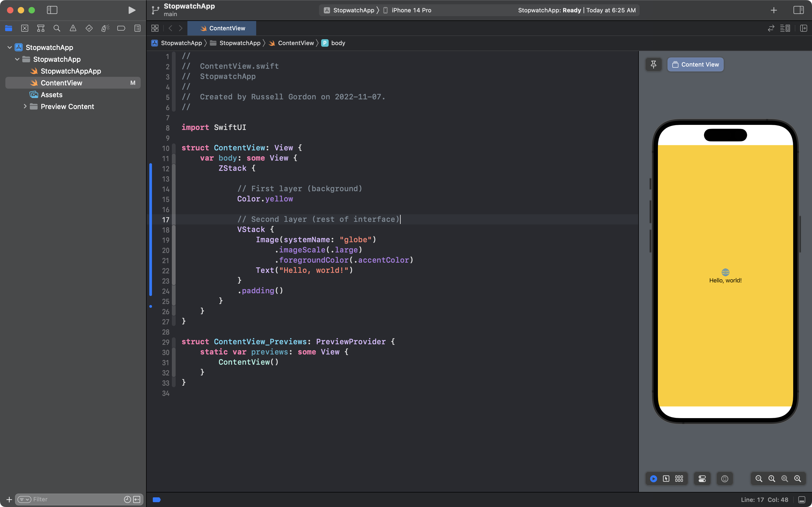Screen dimensions: 812x507
Task: Open preview Device Settings icon
Action: click(x=702, y=479)
